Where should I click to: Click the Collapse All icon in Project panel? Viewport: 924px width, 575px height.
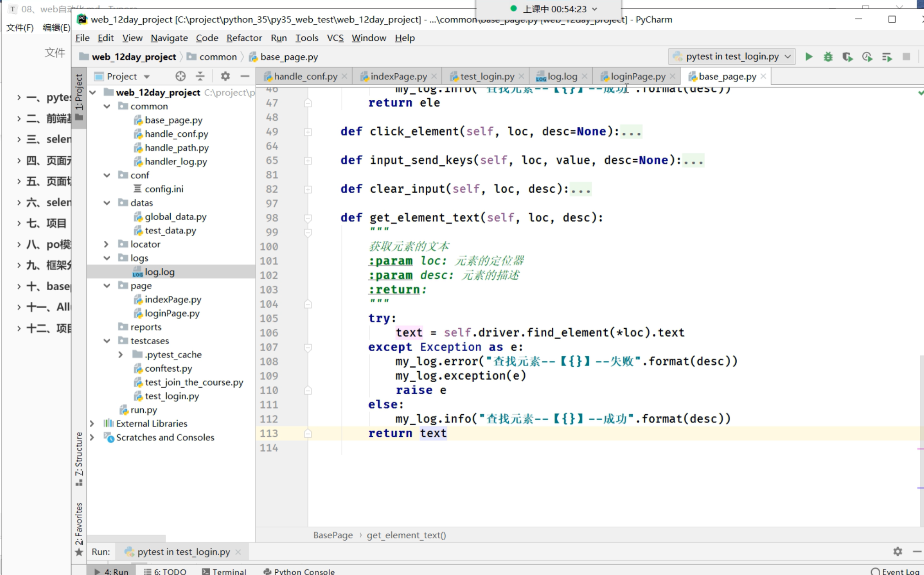(x=200, y=76)
